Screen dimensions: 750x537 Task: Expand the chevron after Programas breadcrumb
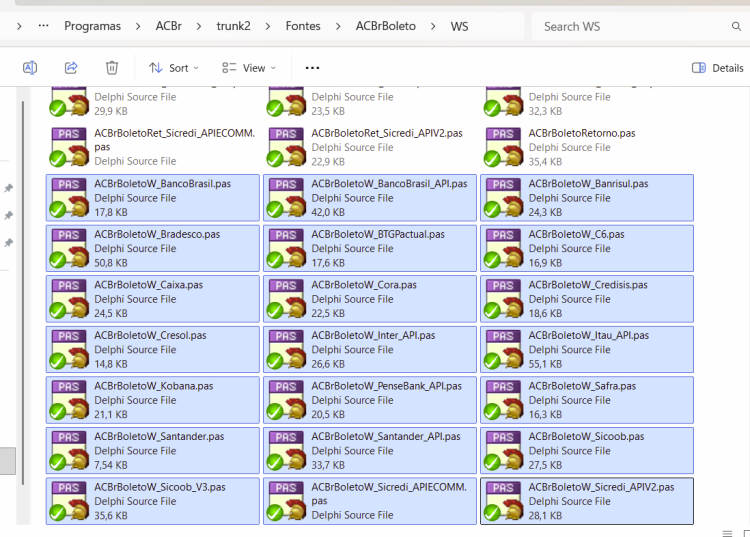[x=138, y=26]
